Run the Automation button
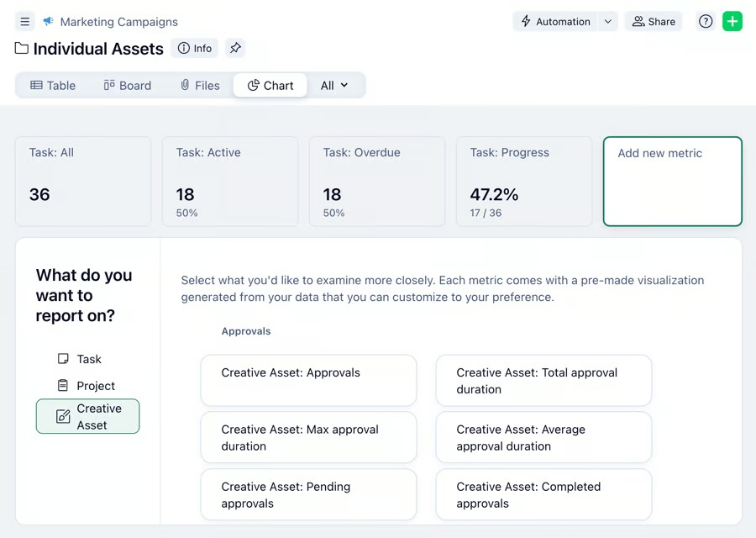756x538 pixels. (555, 22)
